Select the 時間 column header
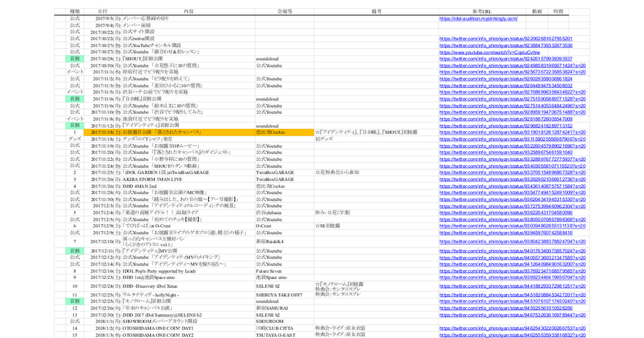 point(559,11)
